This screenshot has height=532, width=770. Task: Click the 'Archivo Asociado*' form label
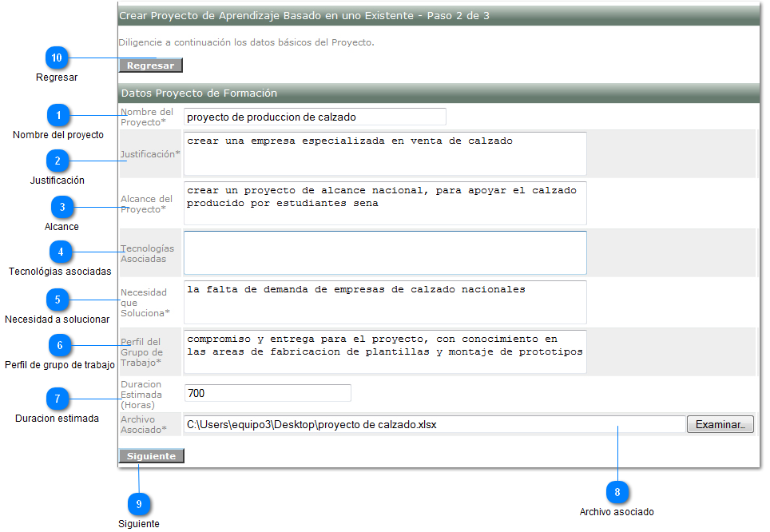(x=144, y=424)
